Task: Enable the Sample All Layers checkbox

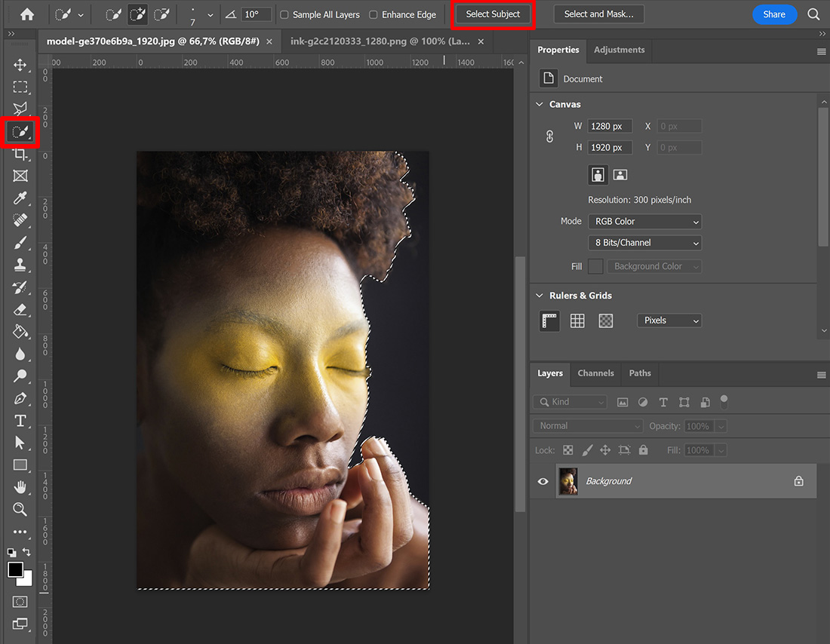Action: tap(284, 14)
